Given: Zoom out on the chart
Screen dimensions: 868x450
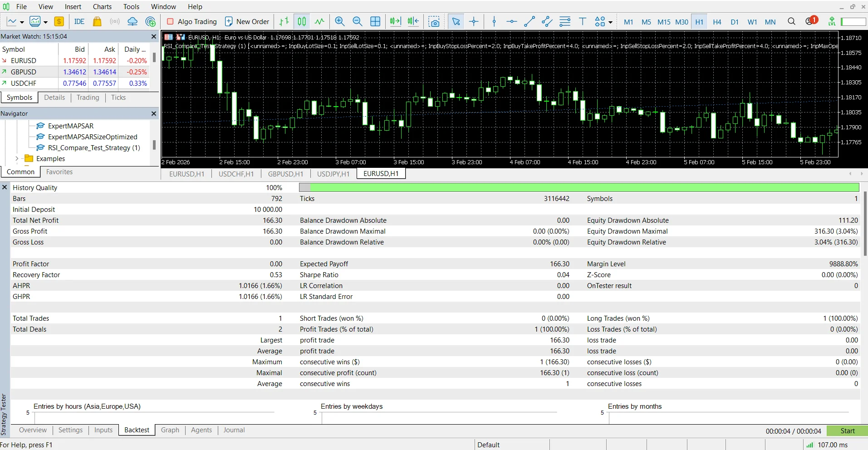Looking at the screenshot, I should [357, 21].
